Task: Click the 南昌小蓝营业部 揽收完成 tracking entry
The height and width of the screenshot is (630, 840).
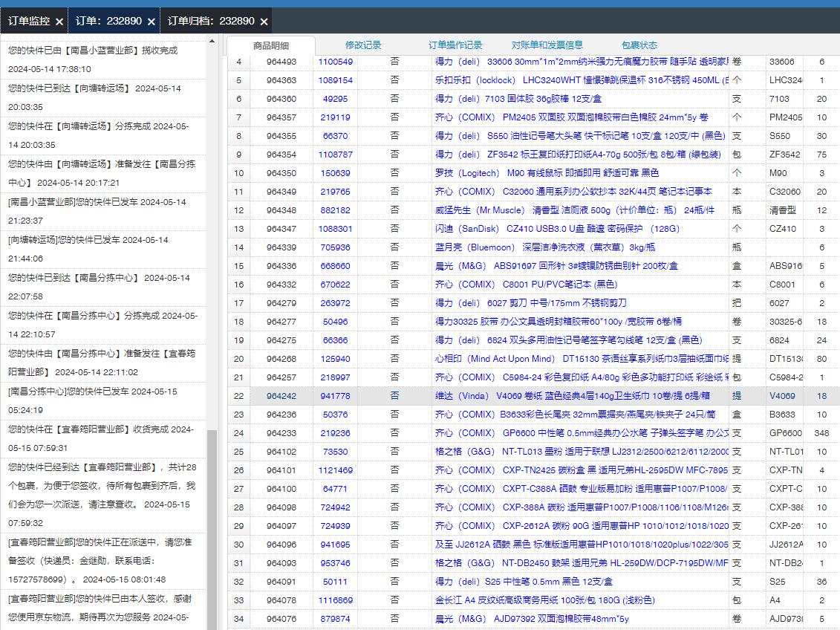Action: 102,60
